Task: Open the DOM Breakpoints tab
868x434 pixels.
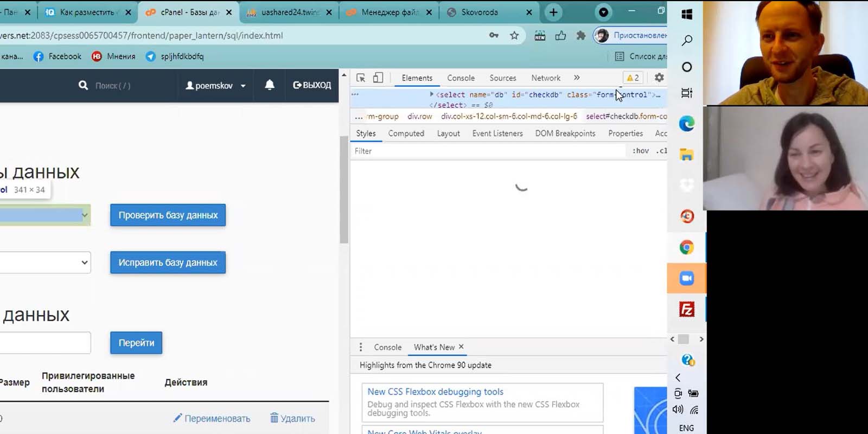Action: tap(565, 133)
